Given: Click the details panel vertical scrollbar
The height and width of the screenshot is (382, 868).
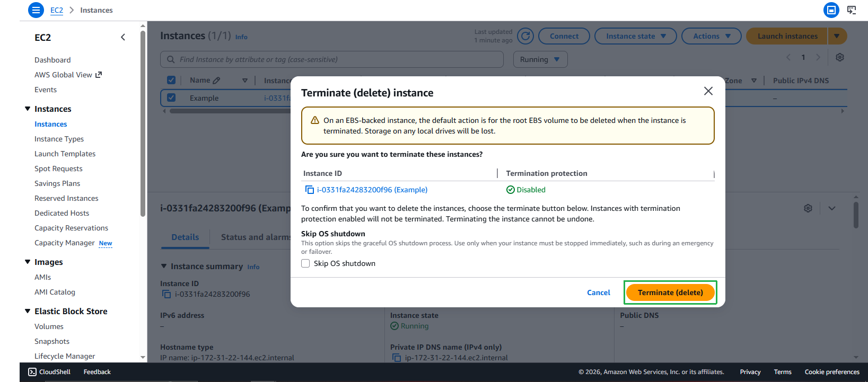Looking at the screenshot, I should coord(856,214).
